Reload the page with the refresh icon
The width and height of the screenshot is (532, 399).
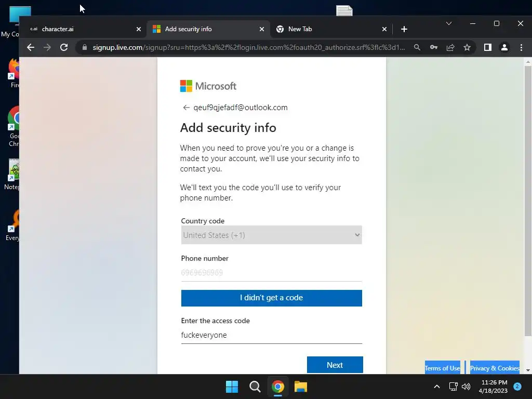tap(64, 47)
